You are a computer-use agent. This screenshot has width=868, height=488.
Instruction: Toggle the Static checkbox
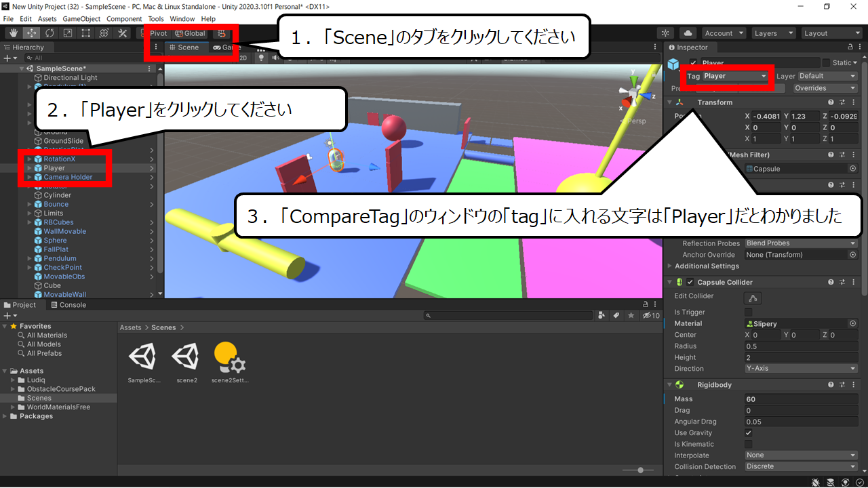pyautogui.click(x=826, y=63)
